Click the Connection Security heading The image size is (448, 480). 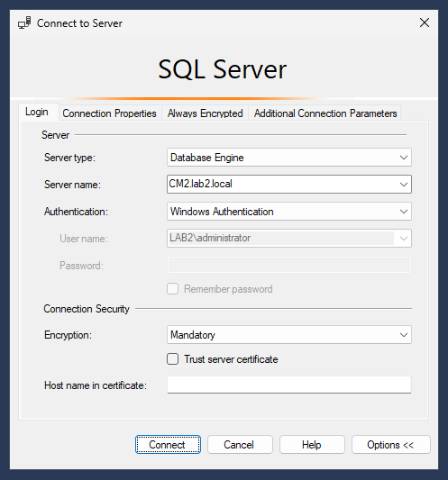pos(87,309)
